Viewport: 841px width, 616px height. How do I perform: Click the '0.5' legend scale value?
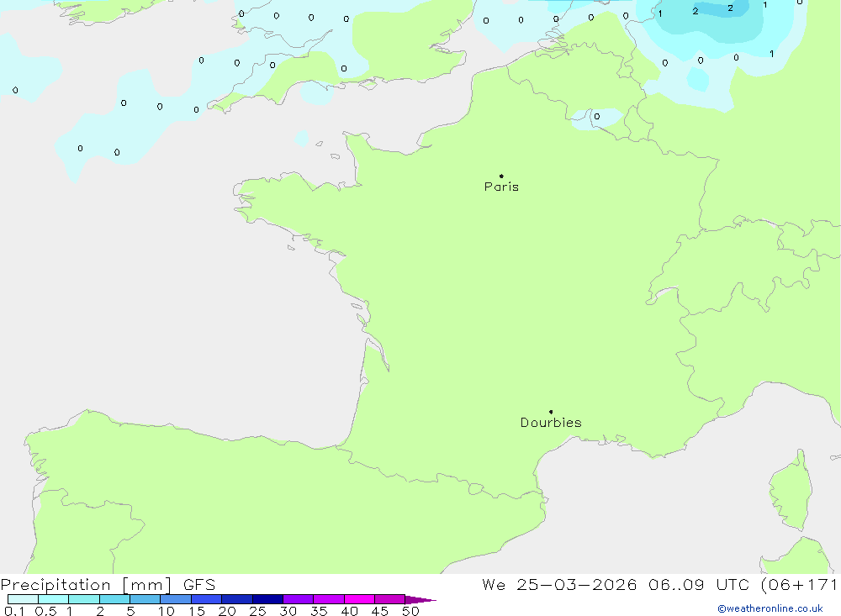coord(45,611)
